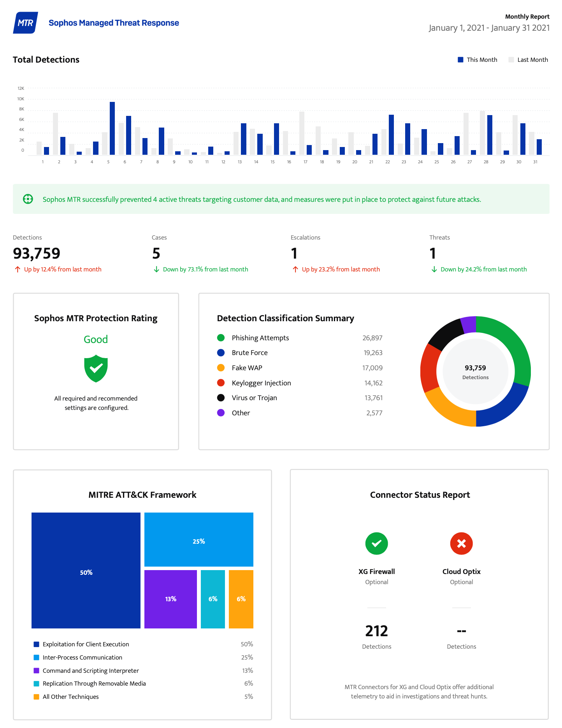562x728 pixels.
Task: Click the Sophos Managed Threat Response title
Action: (114, 23)
